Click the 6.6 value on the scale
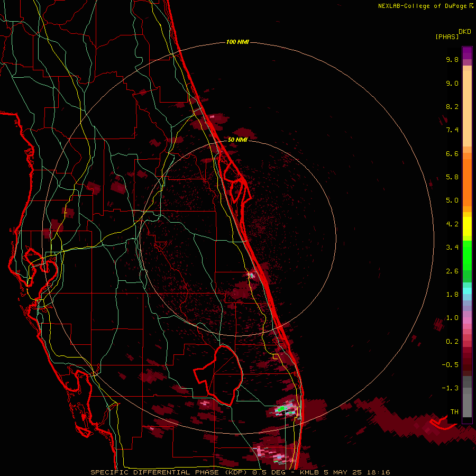Image resolution: width=476 pixels, height=476 pixels. 452,153
